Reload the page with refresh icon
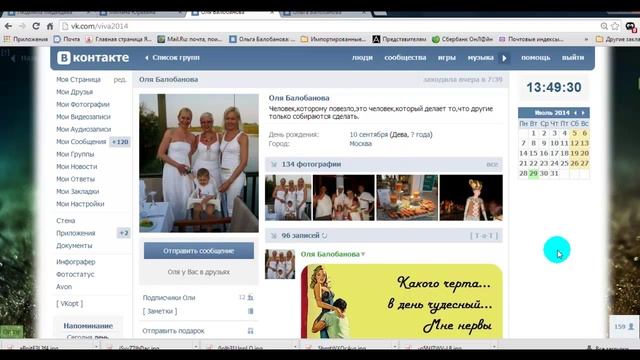 pos(36,26)
